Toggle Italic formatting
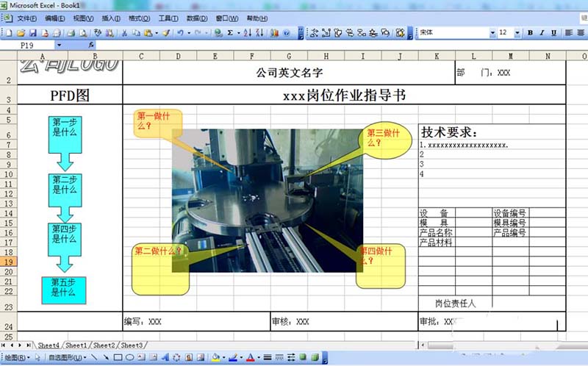Viewport: 588px width, 366px height. pyautogui.click(x=543, y=33)
